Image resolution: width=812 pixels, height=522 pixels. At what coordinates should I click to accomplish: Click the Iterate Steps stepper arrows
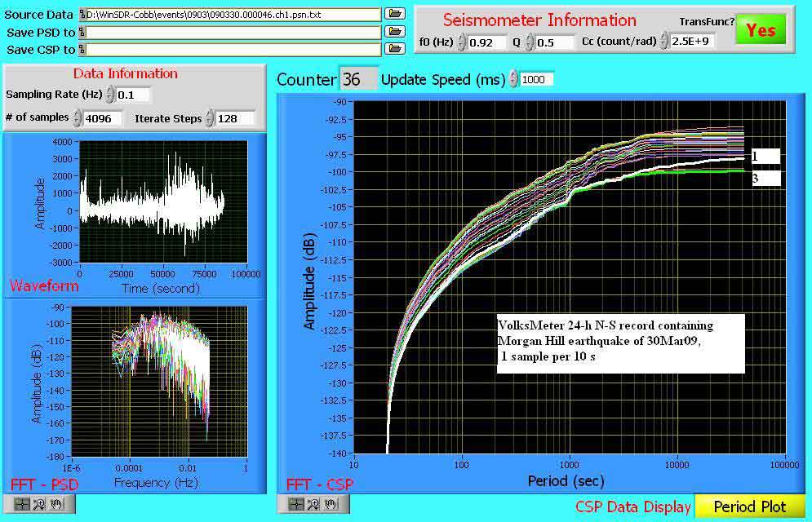pyautogui.click(x=209, y=118)
